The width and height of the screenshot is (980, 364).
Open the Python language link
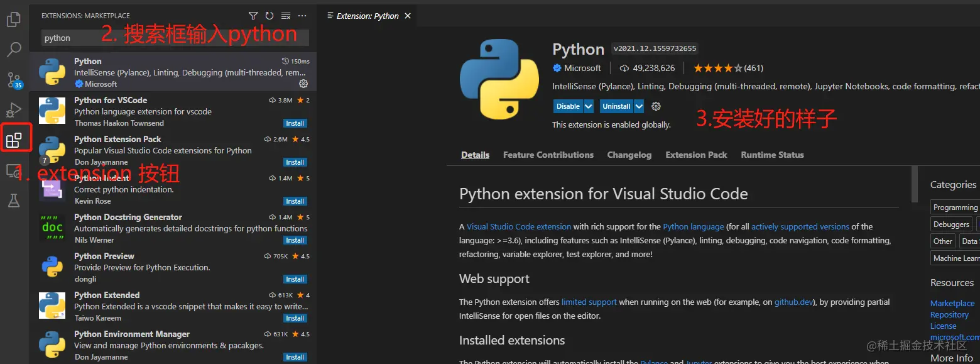(694, 226)
